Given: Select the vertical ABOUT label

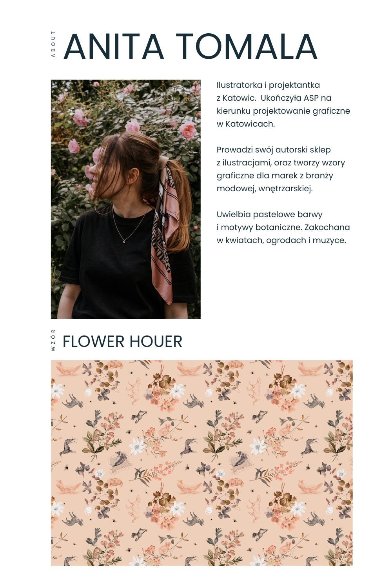Looking at the screenshot, I should [x=53, y=44].
